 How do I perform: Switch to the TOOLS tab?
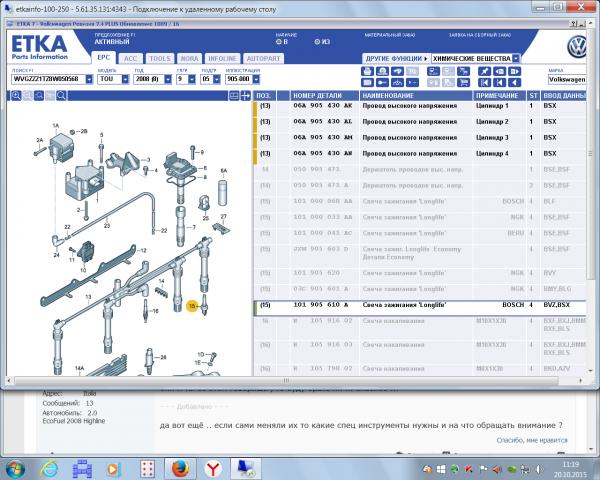[160, 59]
